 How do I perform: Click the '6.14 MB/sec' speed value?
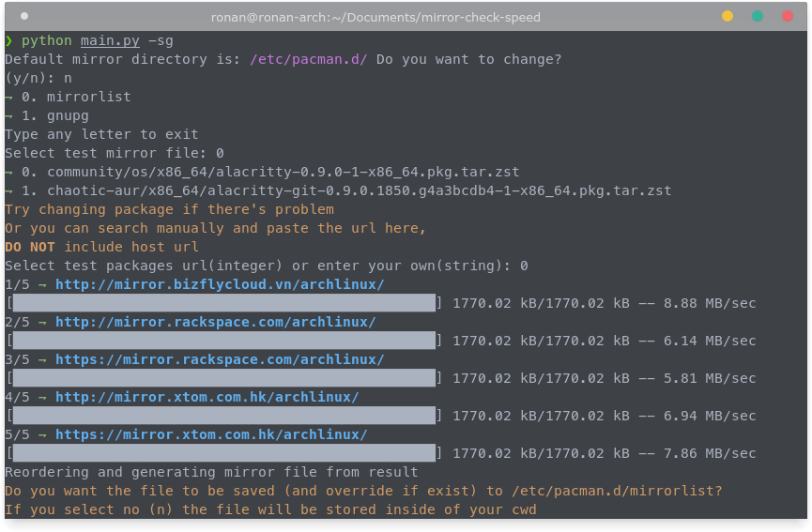coord(710,341)
